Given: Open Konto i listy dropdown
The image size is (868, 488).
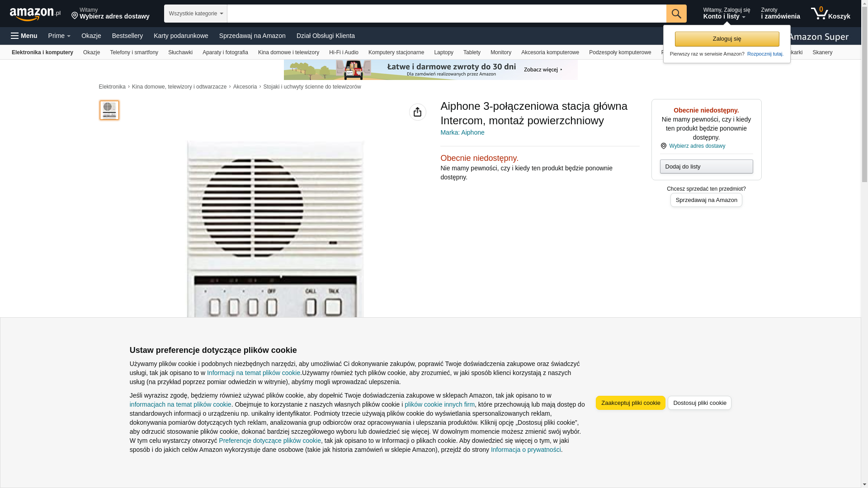Looking at the screenshot, I should (726, 14).
